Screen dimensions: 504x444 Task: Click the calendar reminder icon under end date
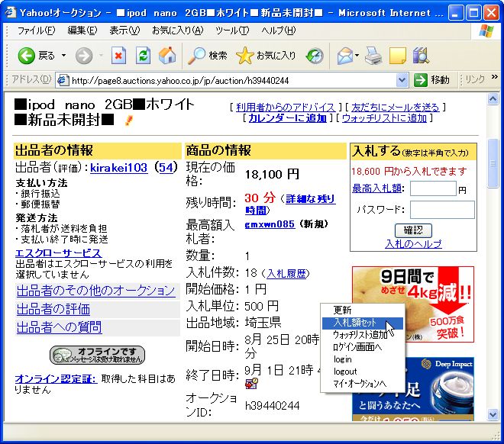(x=251, y=383)
